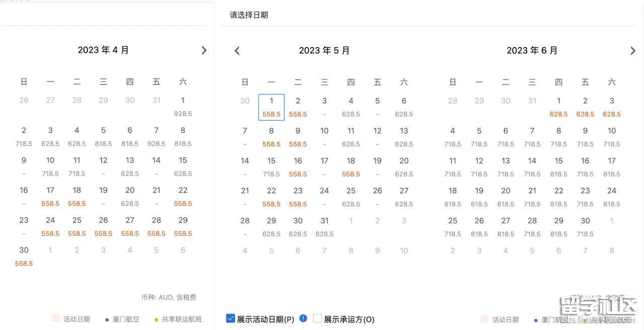Click the 2023 年 5 月 month title
644x330 pixels.
(325, 50)
